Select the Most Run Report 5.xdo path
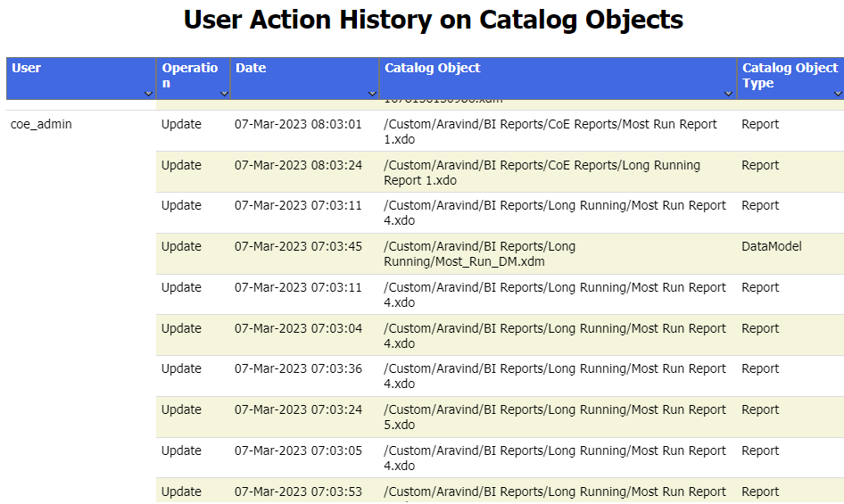This screenshot has width=844, height=504. [554, 417]
